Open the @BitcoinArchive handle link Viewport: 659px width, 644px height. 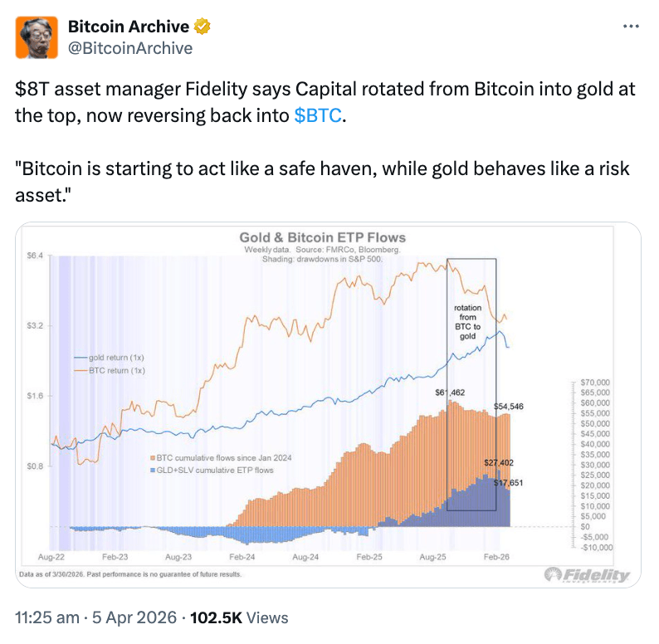point(129,48)
